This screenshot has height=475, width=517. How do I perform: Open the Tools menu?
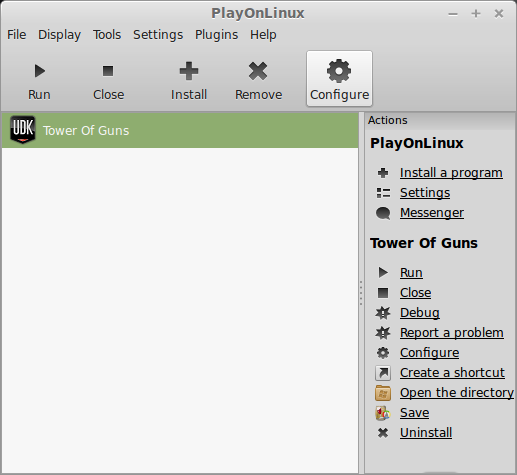(107, 35)
